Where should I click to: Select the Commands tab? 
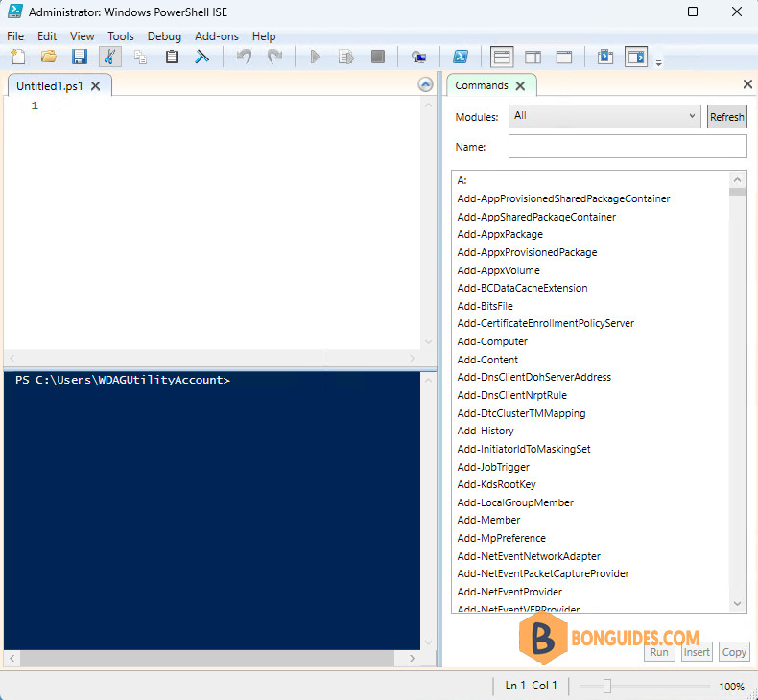tap(482, 85)
